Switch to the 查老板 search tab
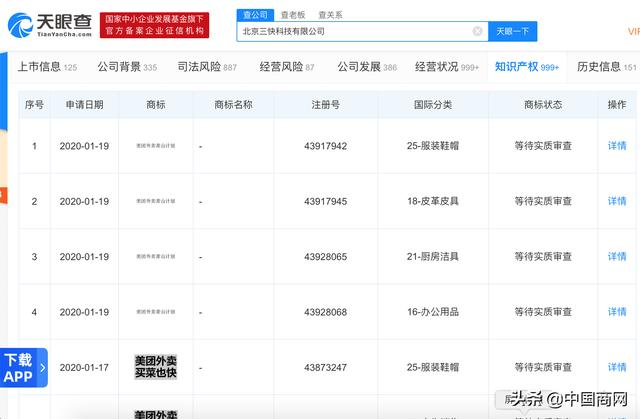640x419 pixels. [x=293, y=14]
